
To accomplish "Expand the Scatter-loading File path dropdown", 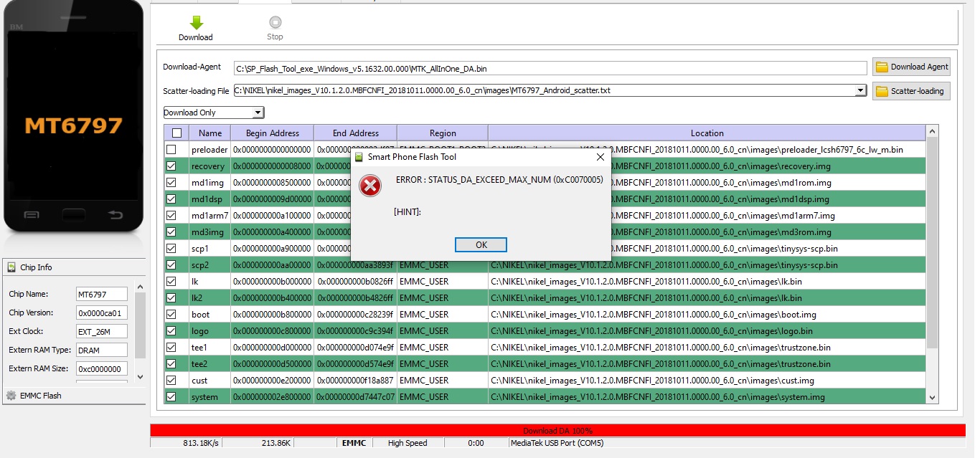I will 861,91.
